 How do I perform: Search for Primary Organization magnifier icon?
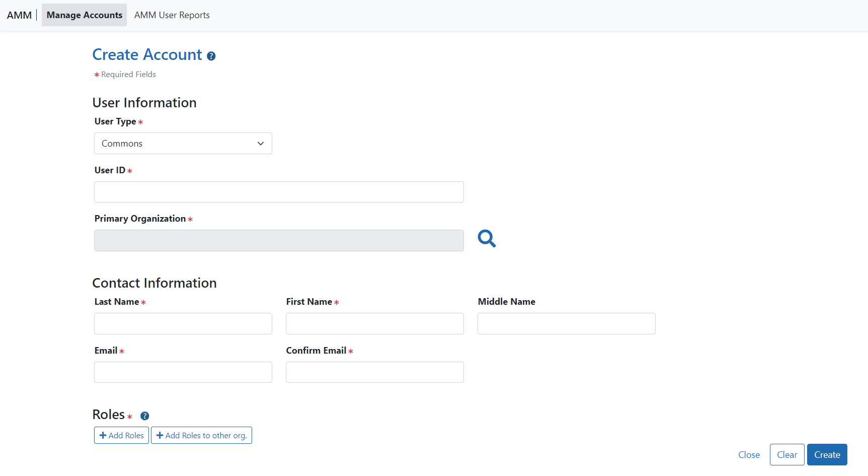[x=487, y=238]
